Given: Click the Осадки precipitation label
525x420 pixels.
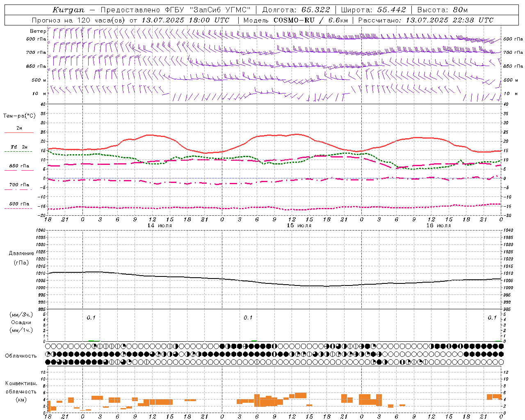Looking at the screenshot, I should (x=21, y=322).
